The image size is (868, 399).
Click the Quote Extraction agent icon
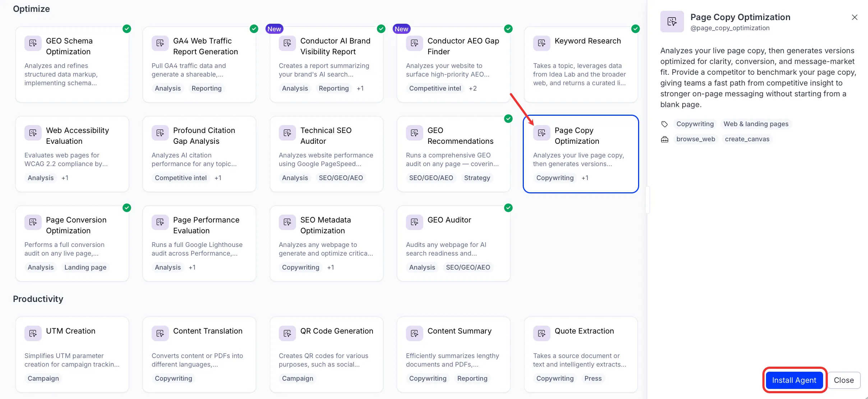[541, 333]
